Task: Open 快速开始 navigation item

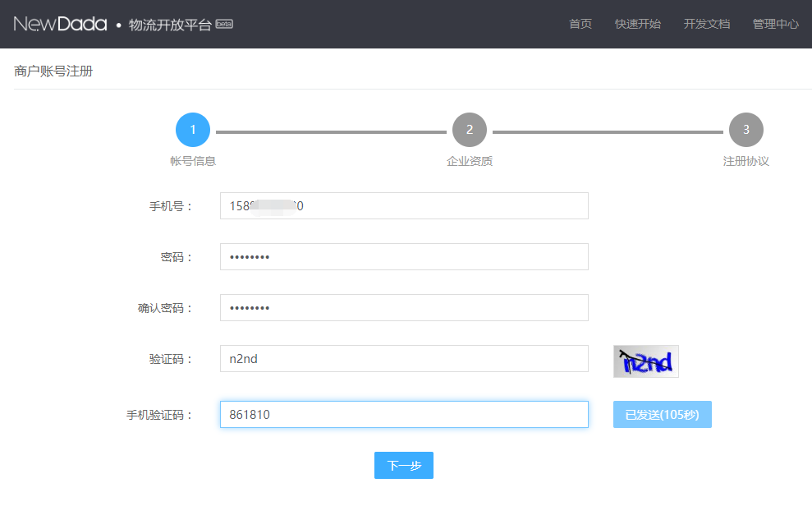Action: (x=638, y=24)
